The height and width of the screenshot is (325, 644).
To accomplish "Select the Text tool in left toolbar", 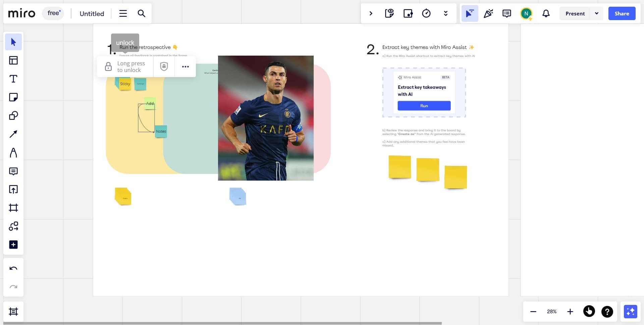I will [13, 79].
